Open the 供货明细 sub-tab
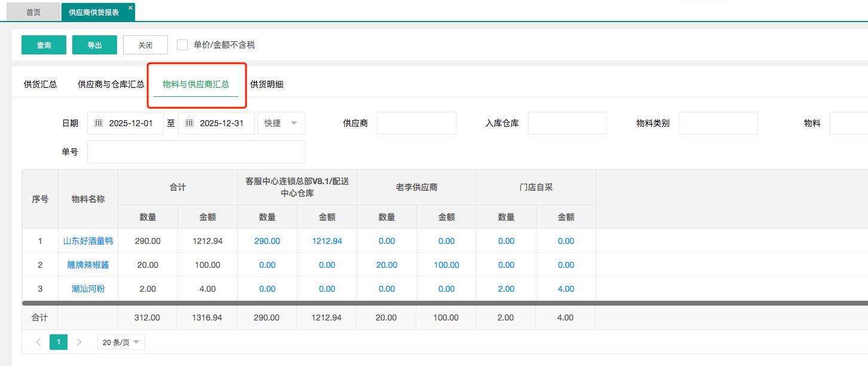The height and width of the screenshot is (366, 868). coord(266,84)
